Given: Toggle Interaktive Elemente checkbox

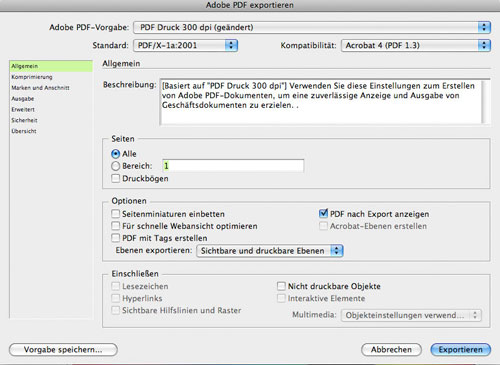Looking at the screenshot, I should point(281,298).
